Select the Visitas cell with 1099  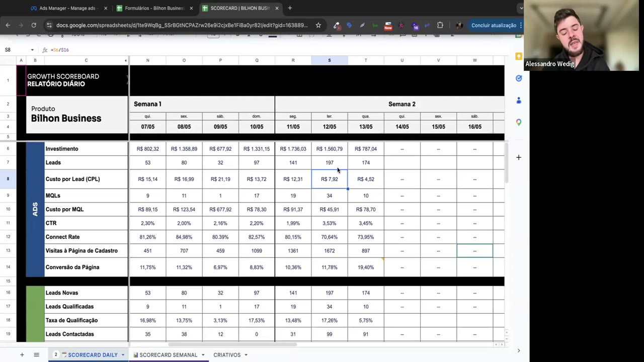(x=257, y=250)
